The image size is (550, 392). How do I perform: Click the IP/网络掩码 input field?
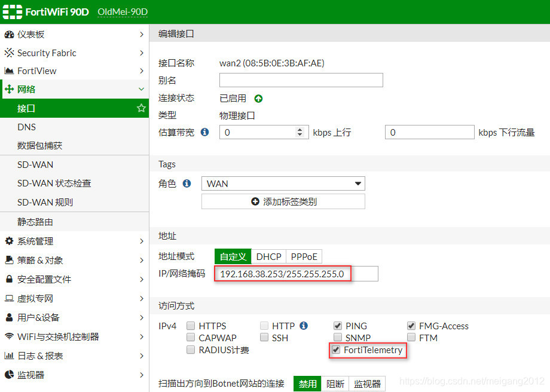297,274
